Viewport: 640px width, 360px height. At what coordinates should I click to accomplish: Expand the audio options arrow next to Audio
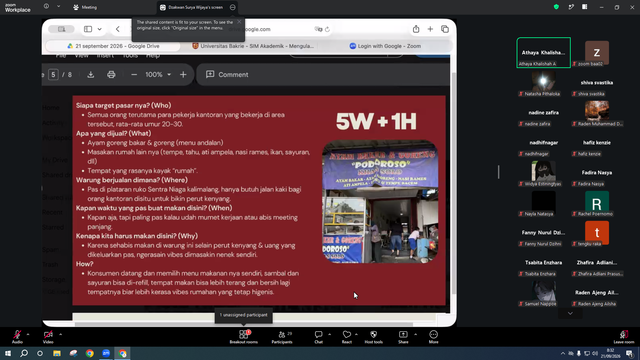(28, 334)
